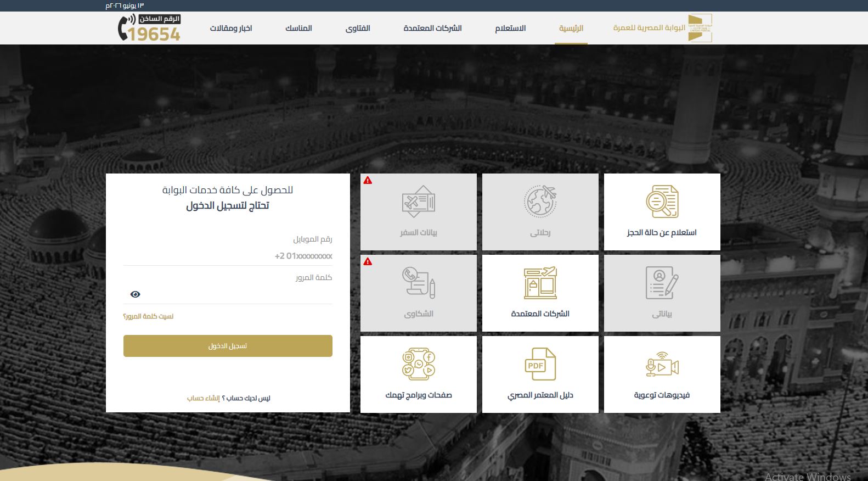Click the تحتاج لتسجيل الدخول heading
This screenshot has width=868, height=481.
pyautogui.click(x=228, y=205)
